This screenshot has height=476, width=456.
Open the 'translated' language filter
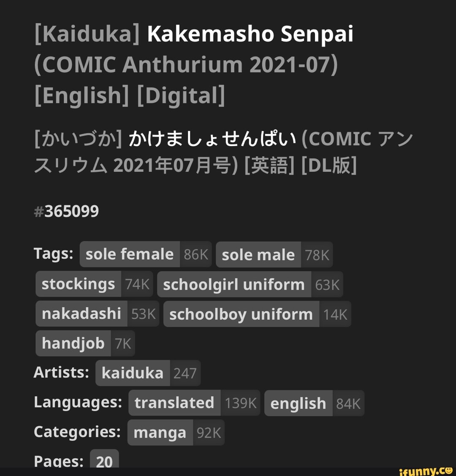pyautogui.click(x=174, y=403)
